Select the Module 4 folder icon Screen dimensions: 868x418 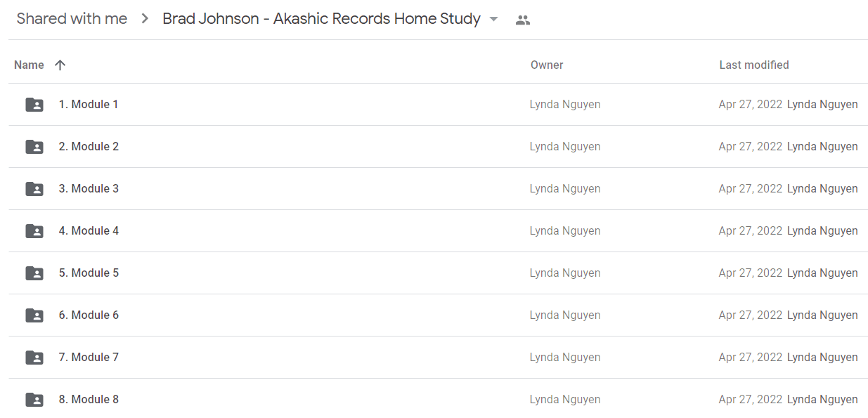34,231
